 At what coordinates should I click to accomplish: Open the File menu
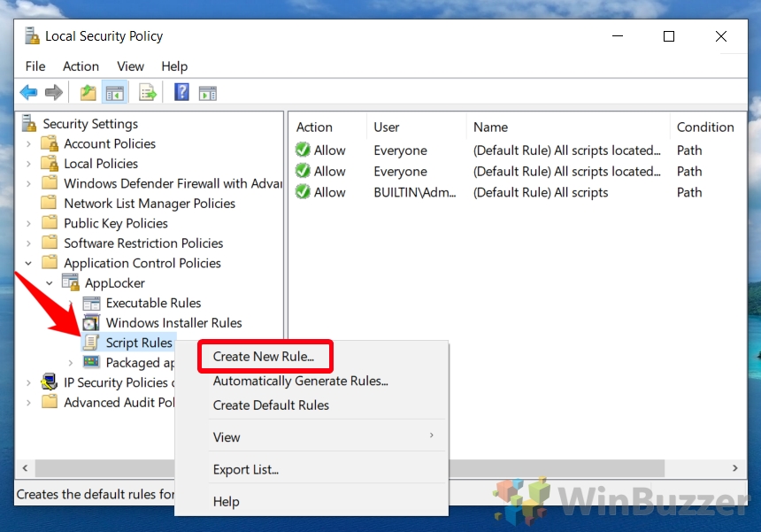click(35, 66)
